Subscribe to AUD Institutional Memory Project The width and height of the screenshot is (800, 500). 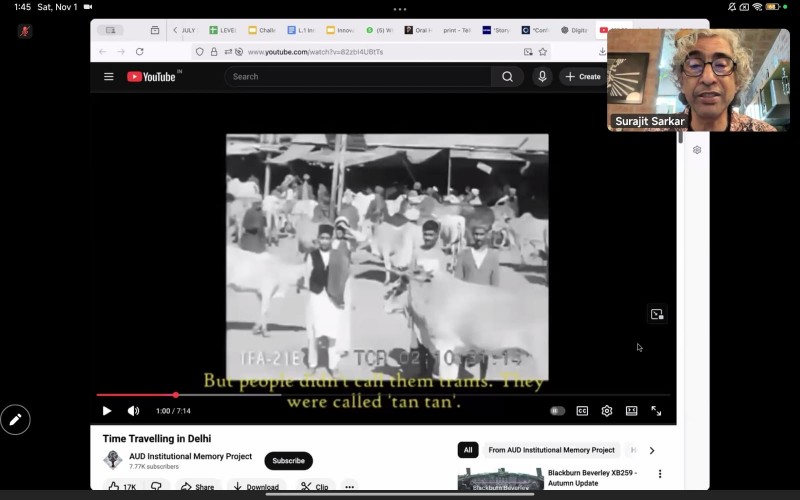288,461
